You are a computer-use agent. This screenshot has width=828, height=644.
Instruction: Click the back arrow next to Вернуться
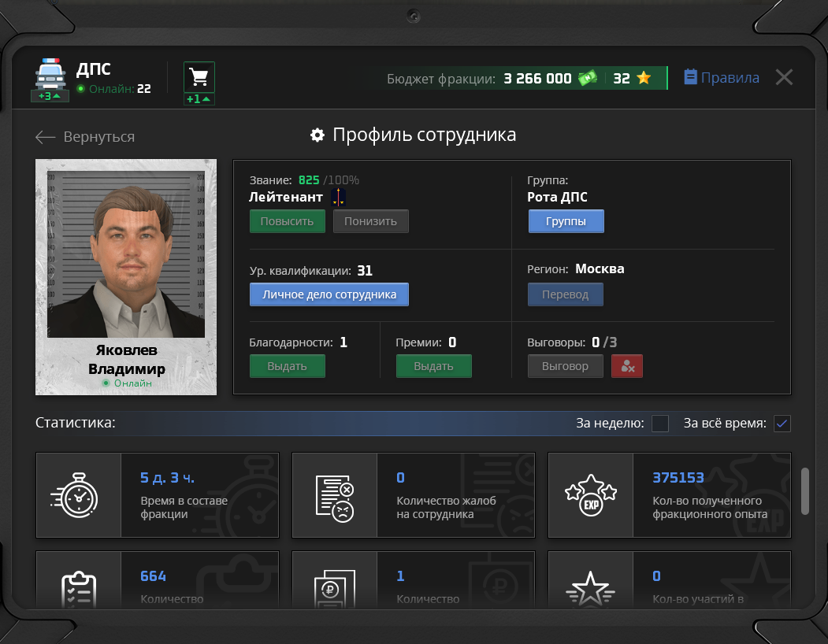tap(46, 137)
